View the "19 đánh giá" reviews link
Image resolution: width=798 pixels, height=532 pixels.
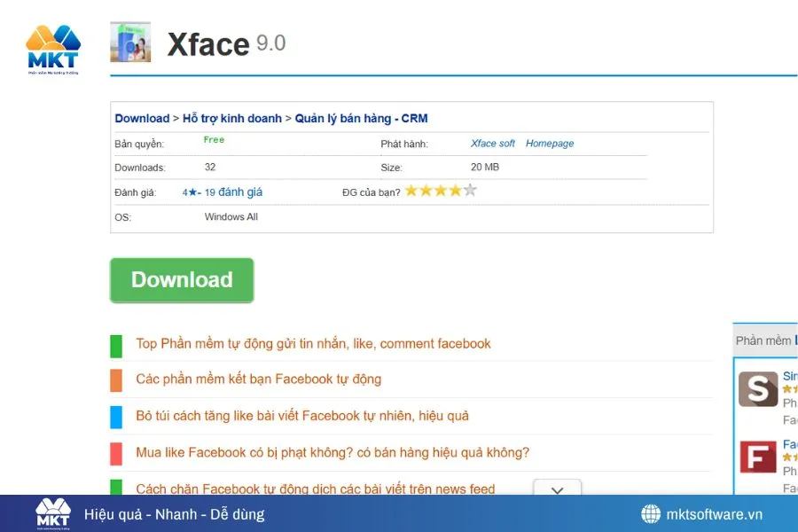pyautogui.click(x=235, y=192)
